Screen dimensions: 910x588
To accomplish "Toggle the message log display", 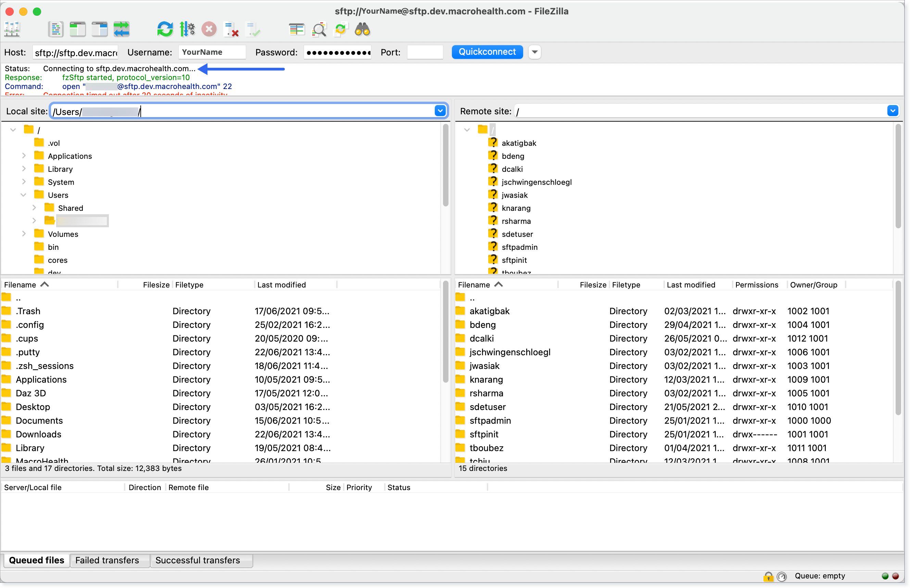I will coord(56,29).
